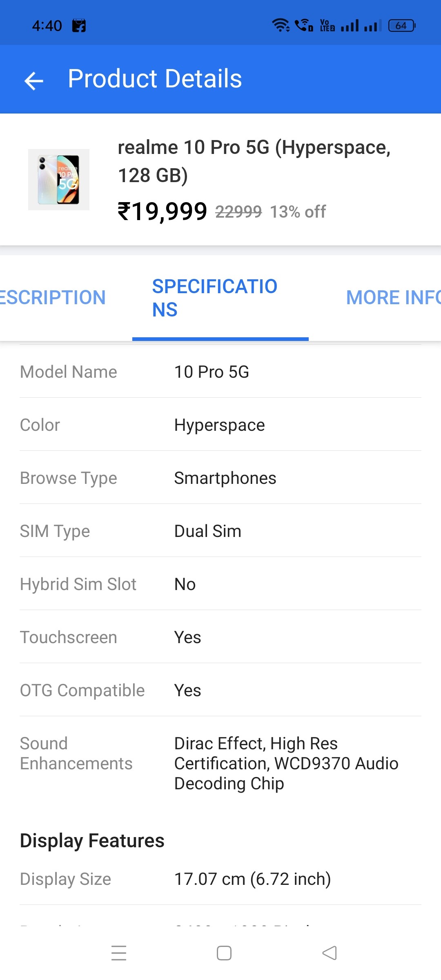Tap the 13% off label
The image size is (441, 980).
(297, 212)
